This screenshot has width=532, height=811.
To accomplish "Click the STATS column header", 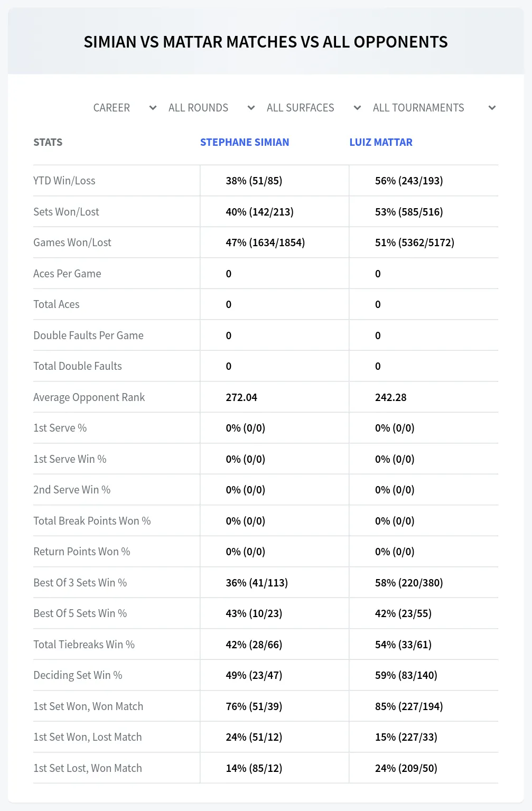I will pyautogui.click(x=48, y=142).
